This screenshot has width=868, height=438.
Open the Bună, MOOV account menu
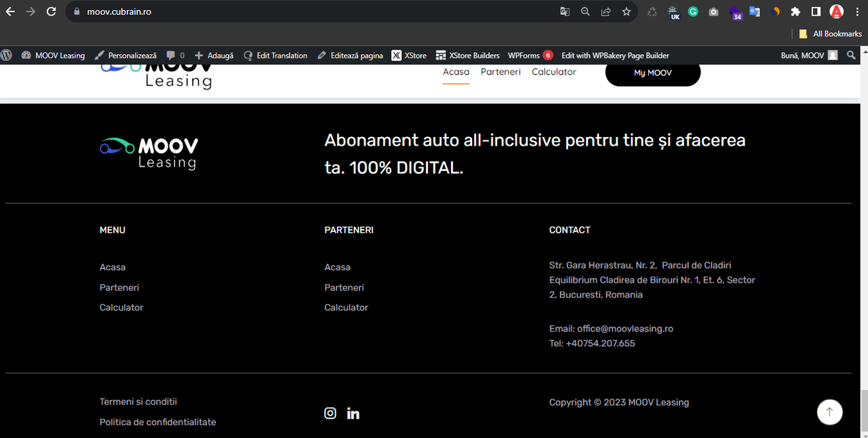(809, 56)
